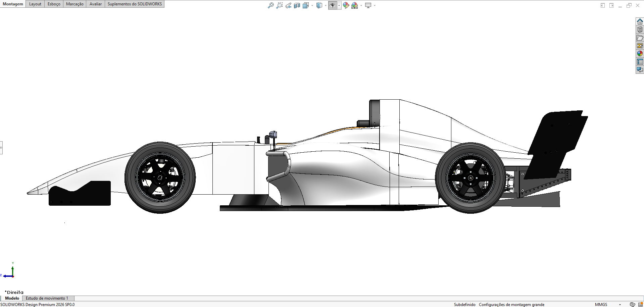
Task: Open File Explorer task pane folder
Action: tap(640, 38)
